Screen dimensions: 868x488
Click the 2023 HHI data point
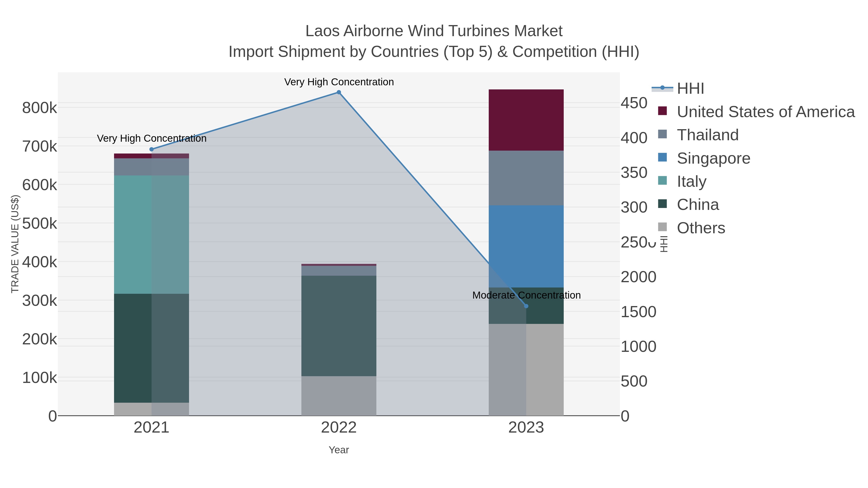pos(526,306)
